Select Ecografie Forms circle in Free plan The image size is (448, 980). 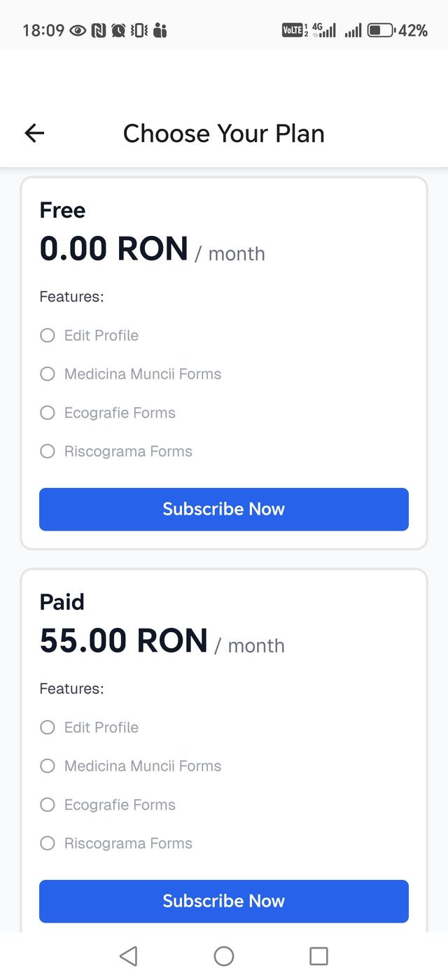click(48, 413)
